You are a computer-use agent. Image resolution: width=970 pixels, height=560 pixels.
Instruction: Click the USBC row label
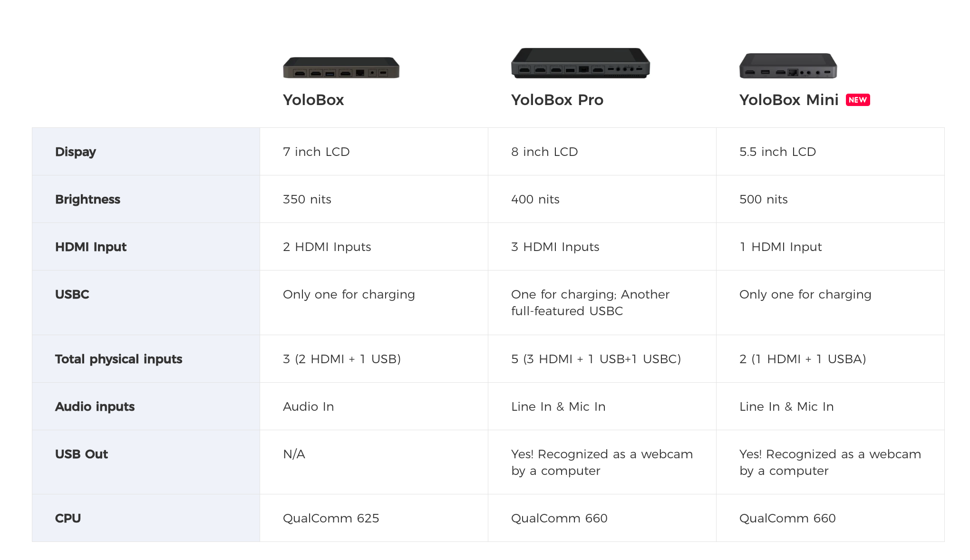click(x=72, y=294)
